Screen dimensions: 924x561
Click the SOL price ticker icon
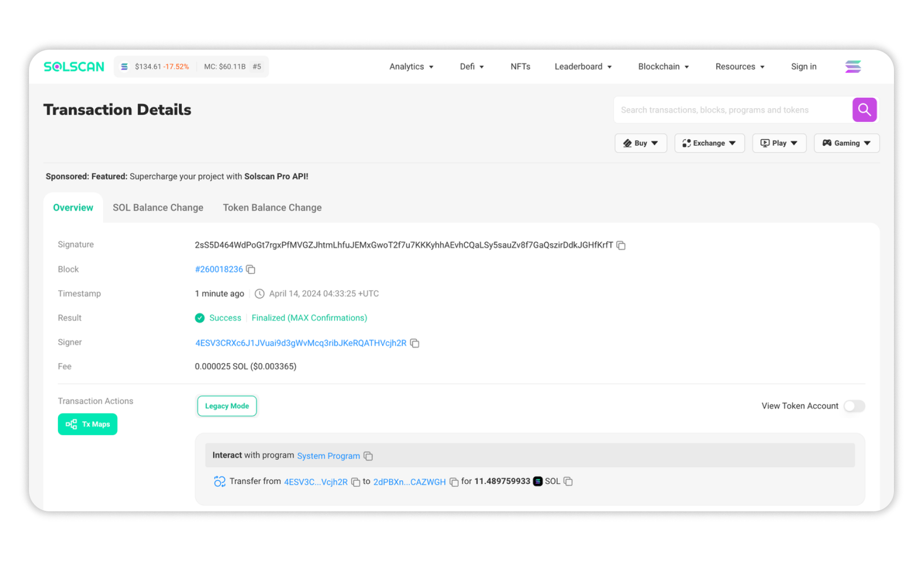[124, 67]
